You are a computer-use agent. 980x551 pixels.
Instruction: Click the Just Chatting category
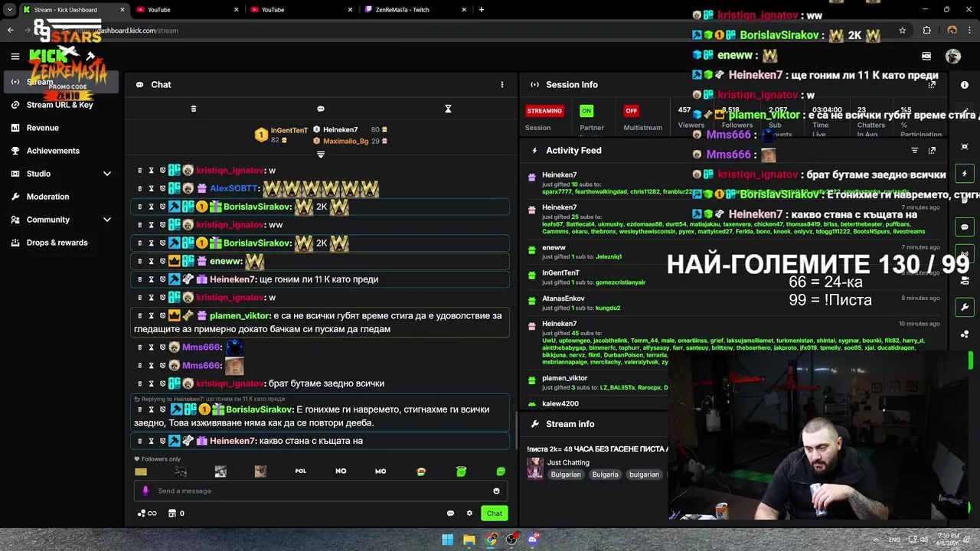click(x=568, y=463)
